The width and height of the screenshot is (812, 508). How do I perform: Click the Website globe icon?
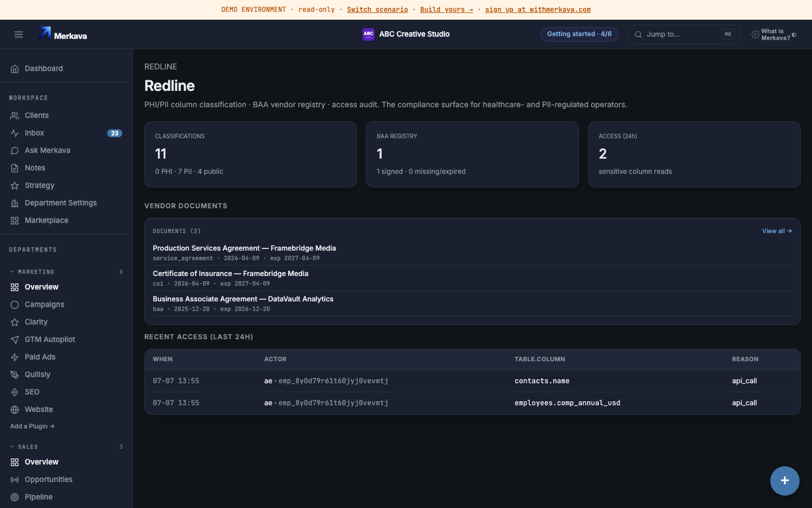click(x=15, y=410)
